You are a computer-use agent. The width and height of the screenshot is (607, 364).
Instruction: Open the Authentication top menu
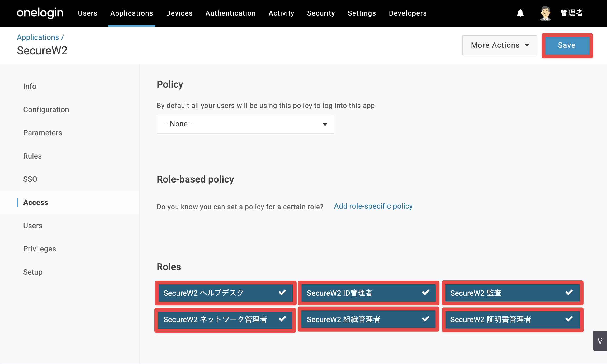click(231, 13)
